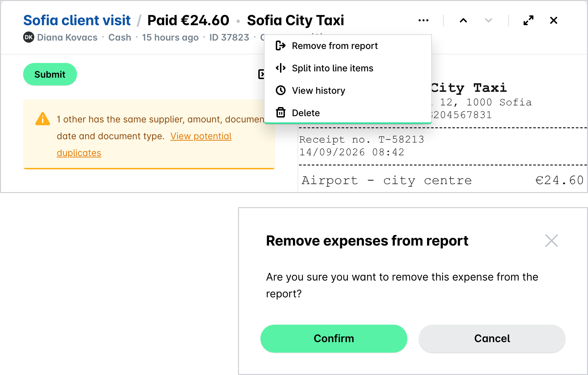
Task: Submit the expense
Action: (50, 74)
